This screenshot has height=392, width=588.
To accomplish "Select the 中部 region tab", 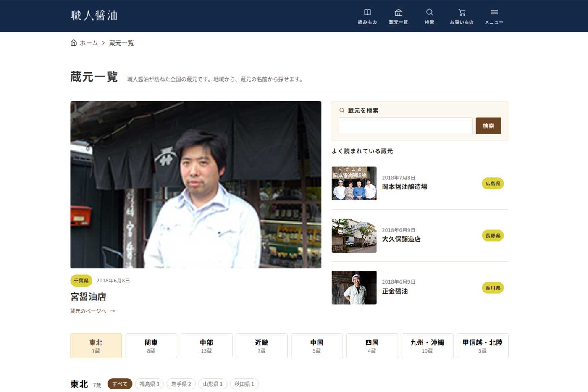I will pyautogui.click(x=207, y=346).
